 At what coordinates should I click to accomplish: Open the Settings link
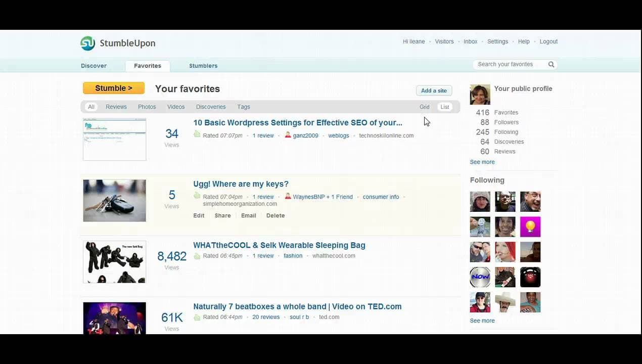497,41
